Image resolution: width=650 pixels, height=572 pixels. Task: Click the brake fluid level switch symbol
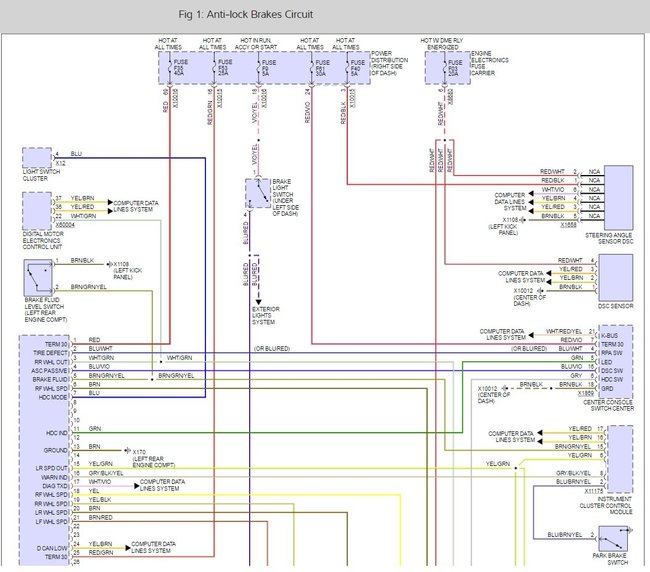(x=38, y=277)
